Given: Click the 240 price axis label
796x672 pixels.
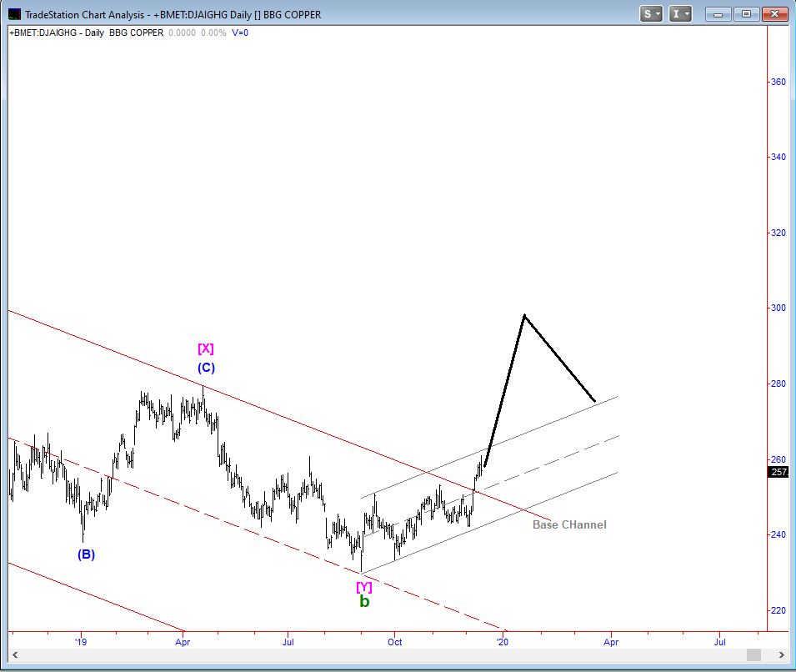Looking at the screenshot, I should 778,535.
